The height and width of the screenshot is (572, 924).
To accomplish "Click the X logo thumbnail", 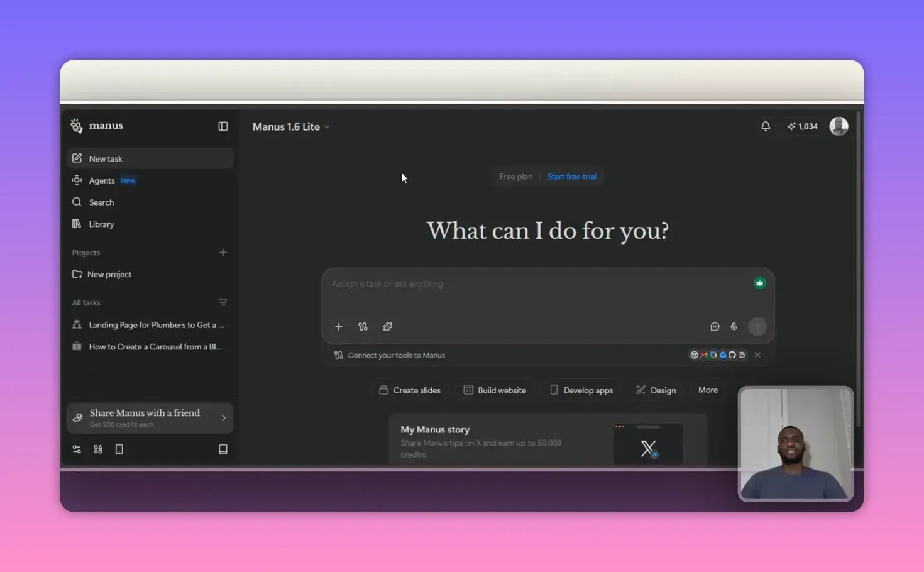I will coord(648,444).
